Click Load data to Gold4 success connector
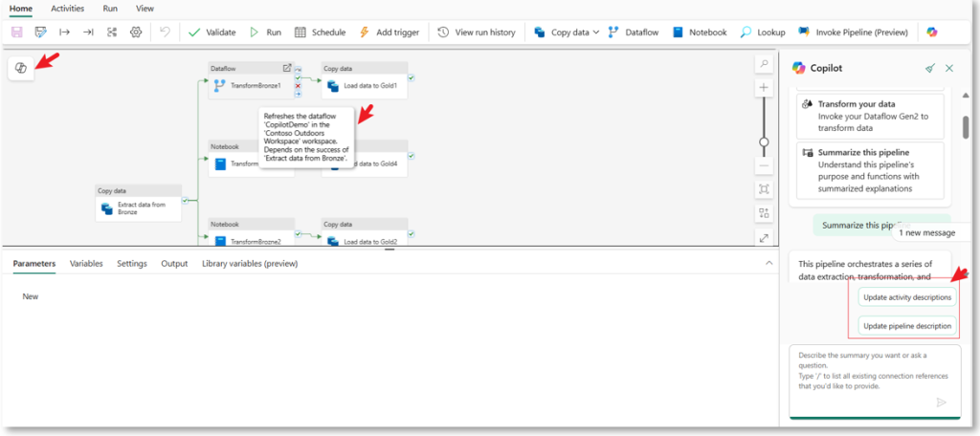The height and width of the screenshot is (436, 980). (x=411, y=156)
